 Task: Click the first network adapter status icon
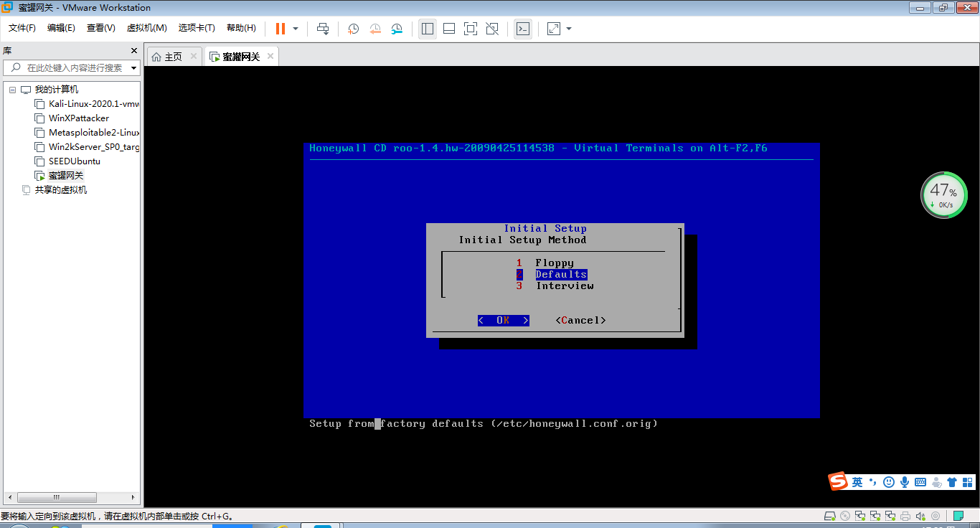click(x=860, y=516)
